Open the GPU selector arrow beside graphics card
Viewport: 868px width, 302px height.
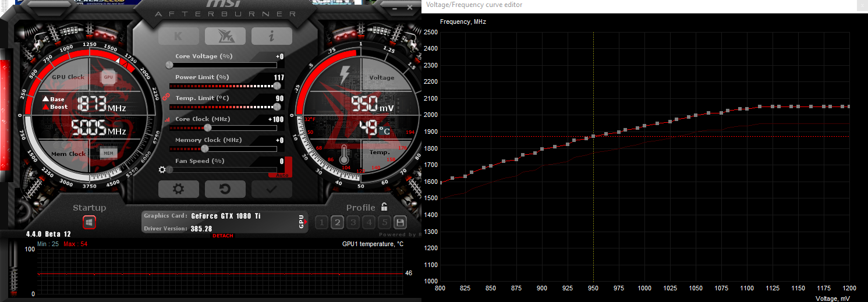302,222
